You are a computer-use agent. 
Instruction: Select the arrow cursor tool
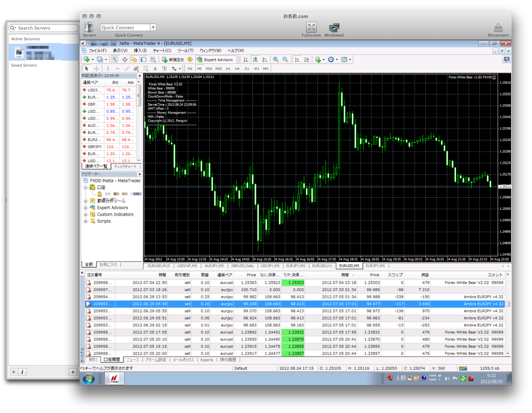(87, 69)
